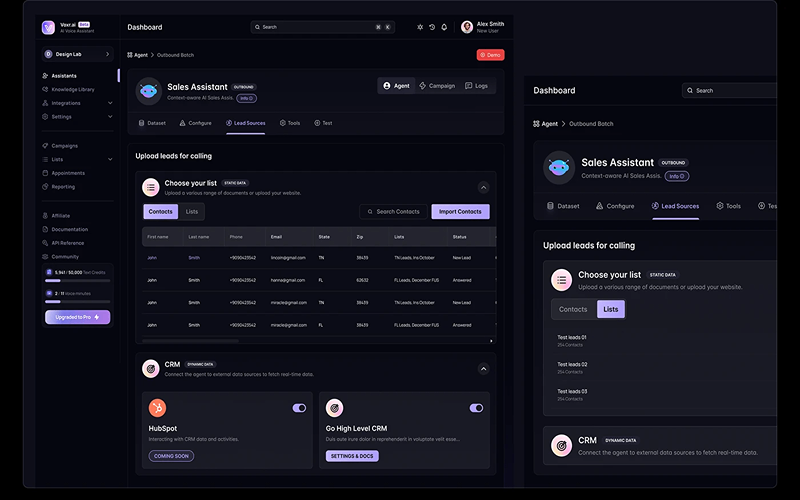Open Settings & Docs for Go High Level

coord(352,456)
